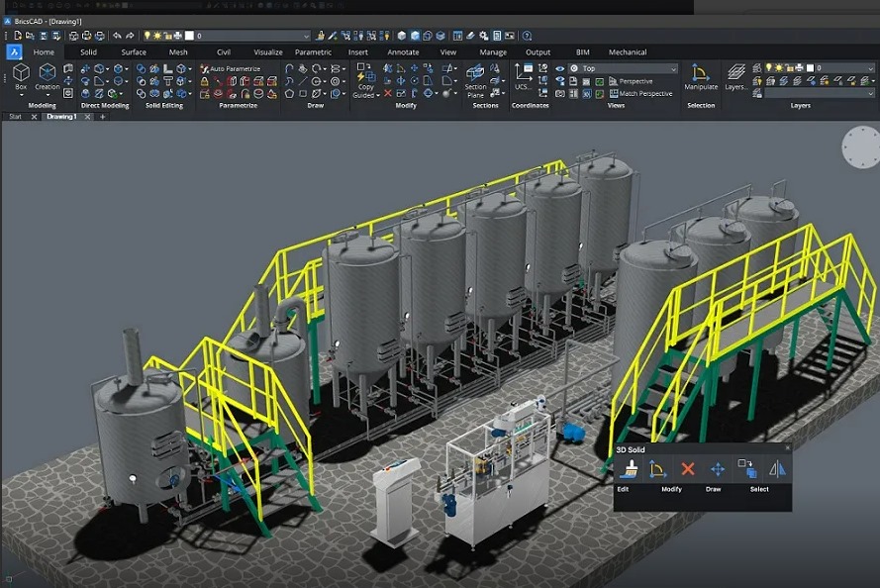This screenshot has height=588, width=880.
Task: Toggle the layer lightbulb on/off icon in Layers panel
Action: (769, 68)
